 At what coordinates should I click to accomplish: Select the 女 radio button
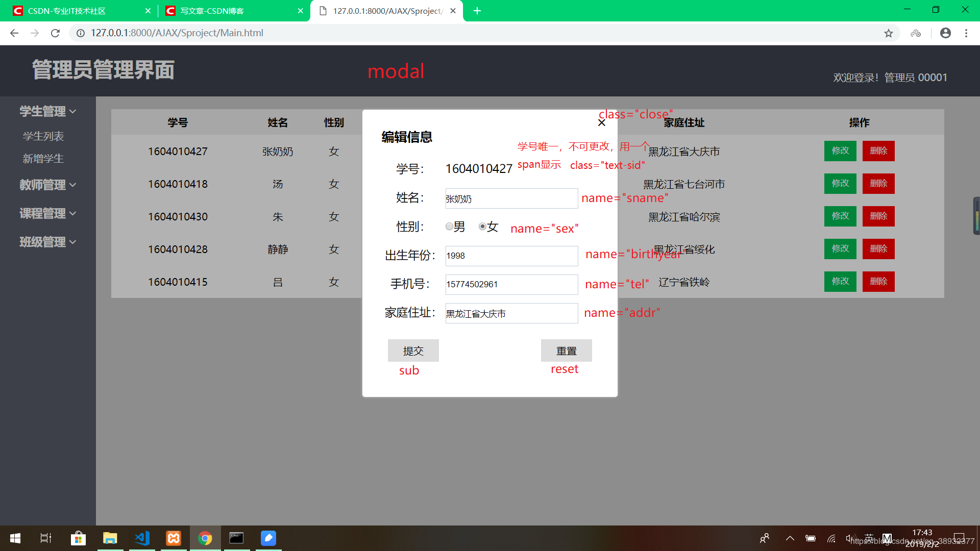click(482, 227)
